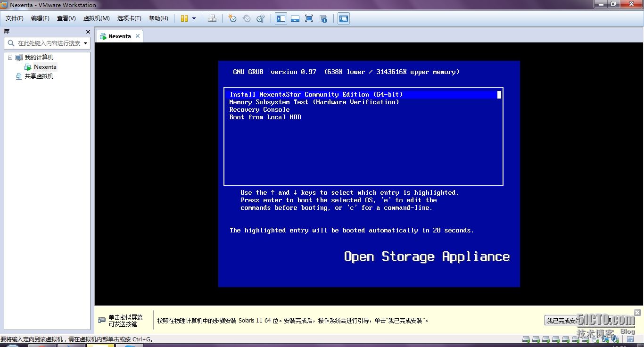644x347 pixels.
Task: Open the 查看(V) menu
Action: pos(66,18)
